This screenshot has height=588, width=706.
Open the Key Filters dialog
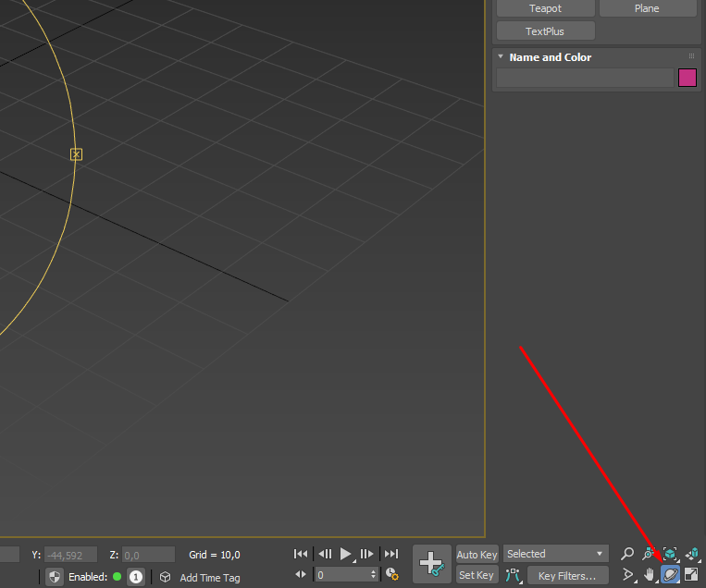point(566,576)
